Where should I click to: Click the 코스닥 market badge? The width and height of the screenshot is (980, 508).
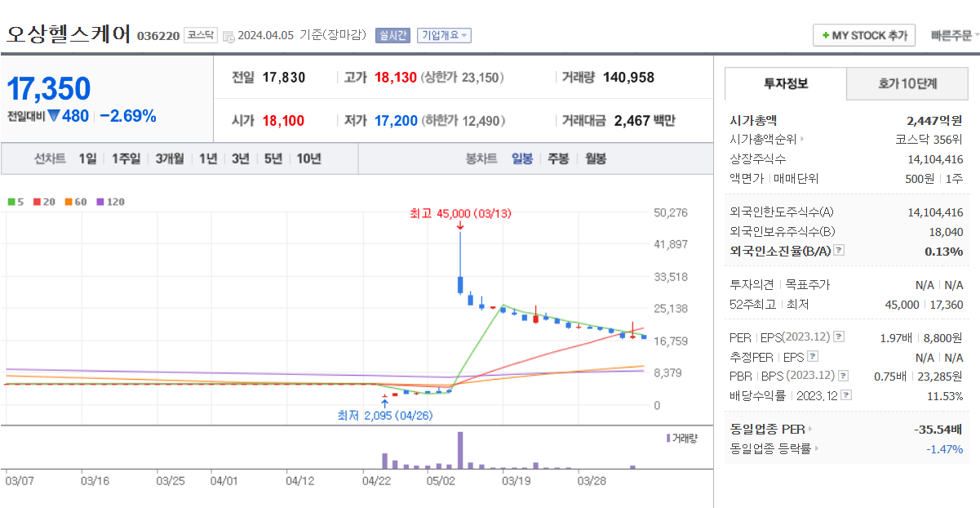(x=200, y=35)
